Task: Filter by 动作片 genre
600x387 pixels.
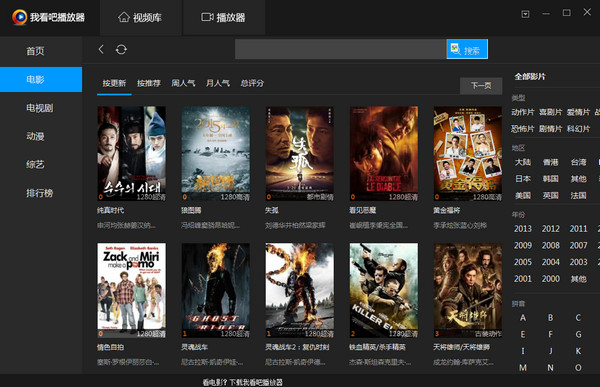Action: pos(523,112)
